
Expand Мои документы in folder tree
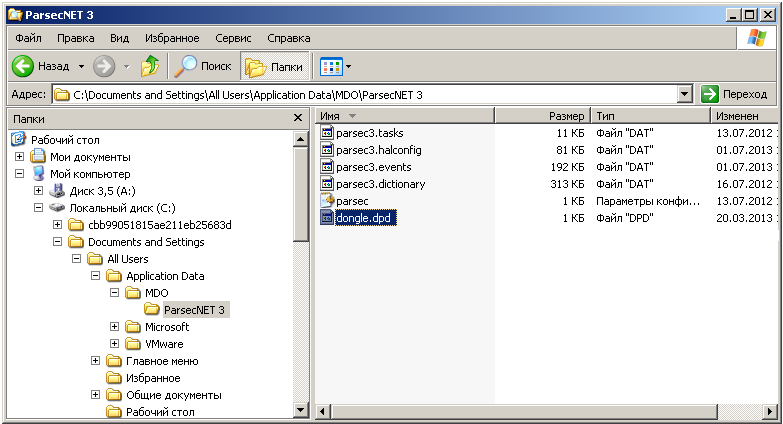coord(19,157)
